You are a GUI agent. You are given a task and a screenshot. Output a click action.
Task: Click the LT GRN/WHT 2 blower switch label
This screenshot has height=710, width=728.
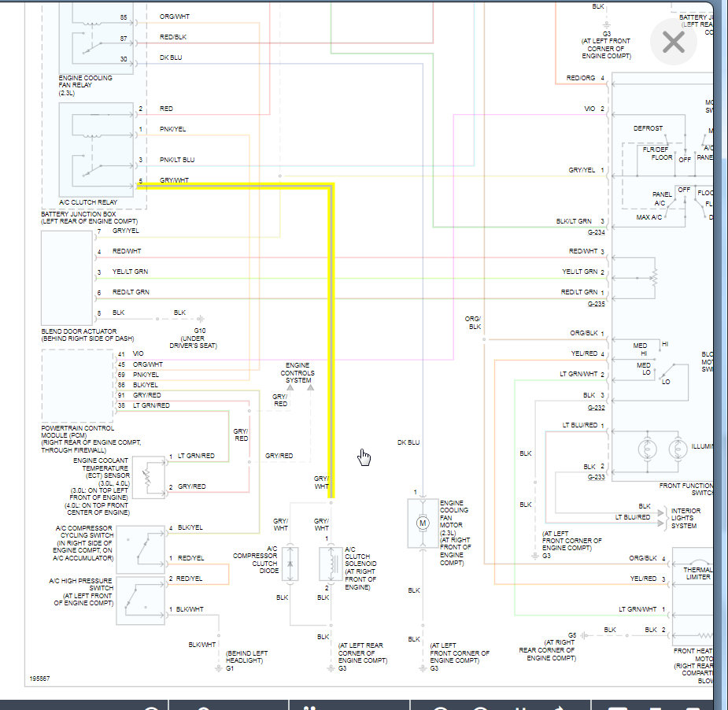coord(582,374)
